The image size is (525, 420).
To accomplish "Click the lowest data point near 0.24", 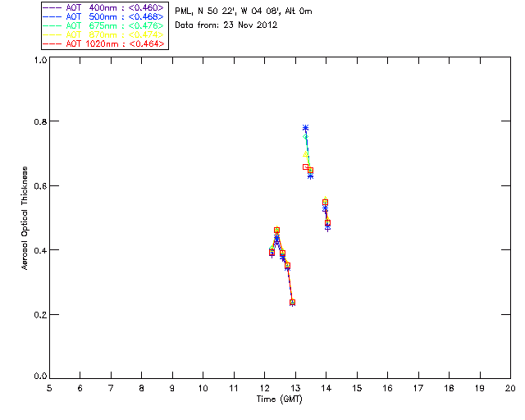I will tap(292, 303).
